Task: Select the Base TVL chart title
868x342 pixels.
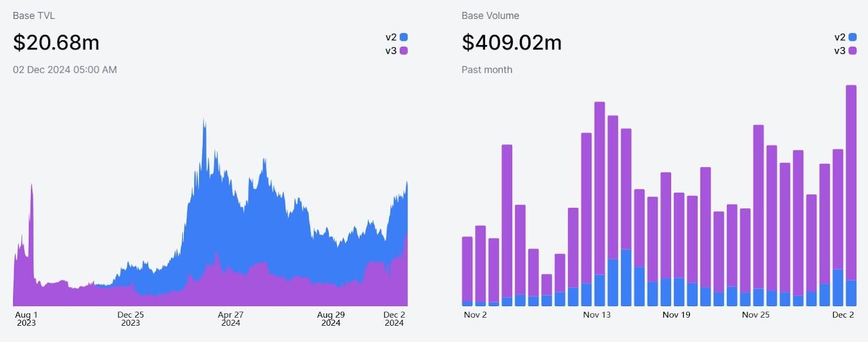Action: [x=34, y=16]
